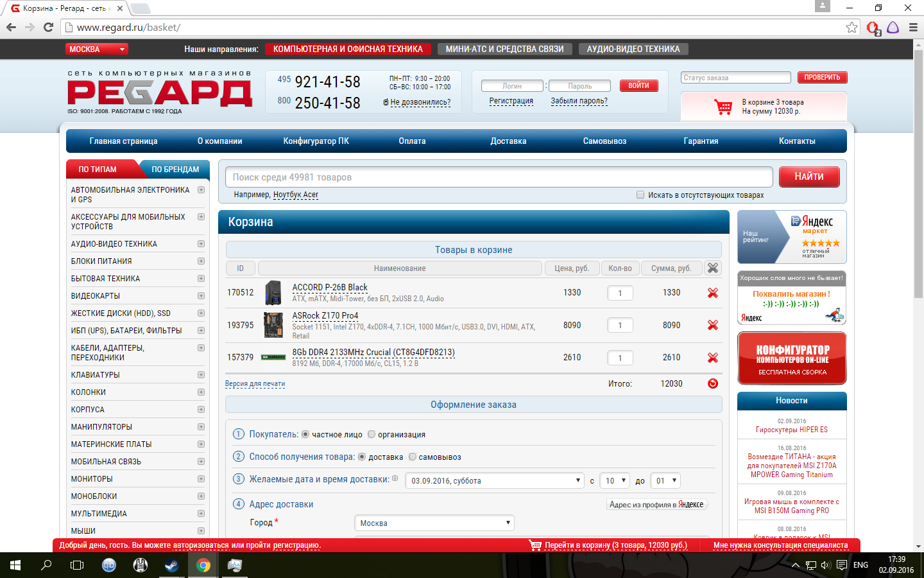This screenshot has height=578, width=924.
Task: Click ASRock motherboard product thumbnail
Action: (273, 325)
